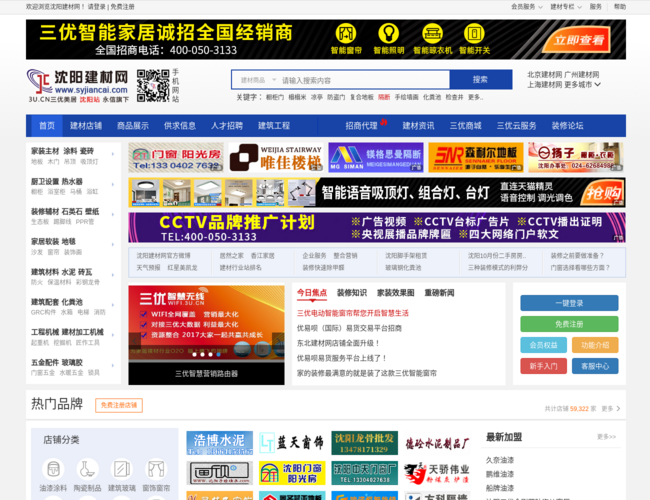Click the green 免费注册 button
This screenshot has height=500, width=650.
(569, 324)
